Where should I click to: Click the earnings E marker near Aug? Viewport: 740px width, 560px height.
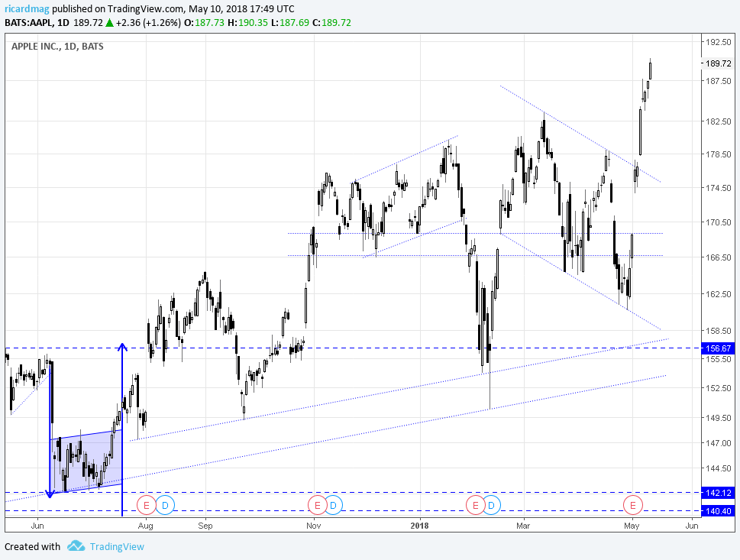coord(147,505)
